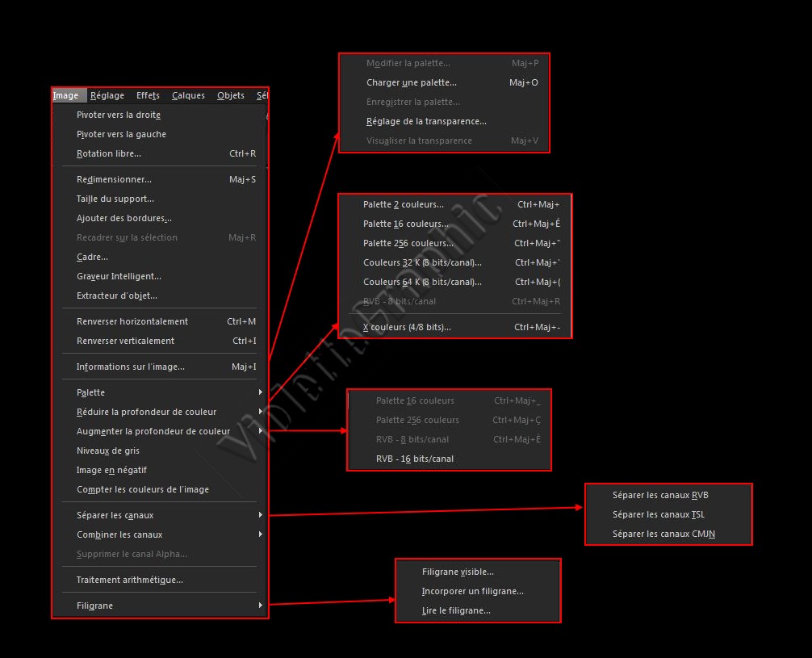The image size is (812, 658).
Task: Choose Rotation libre option
Action: (109, 153)
